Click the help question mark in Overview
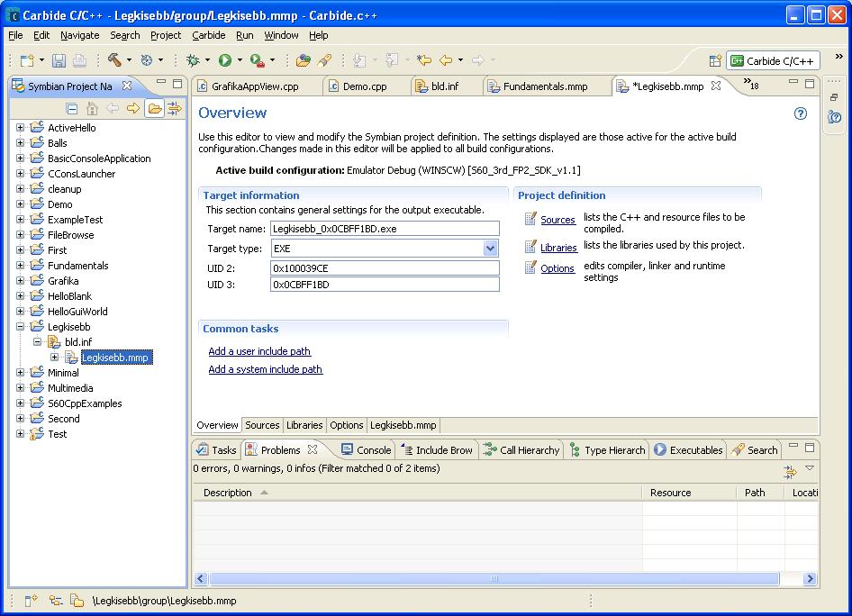852x616 pixels. click(801, 113)
